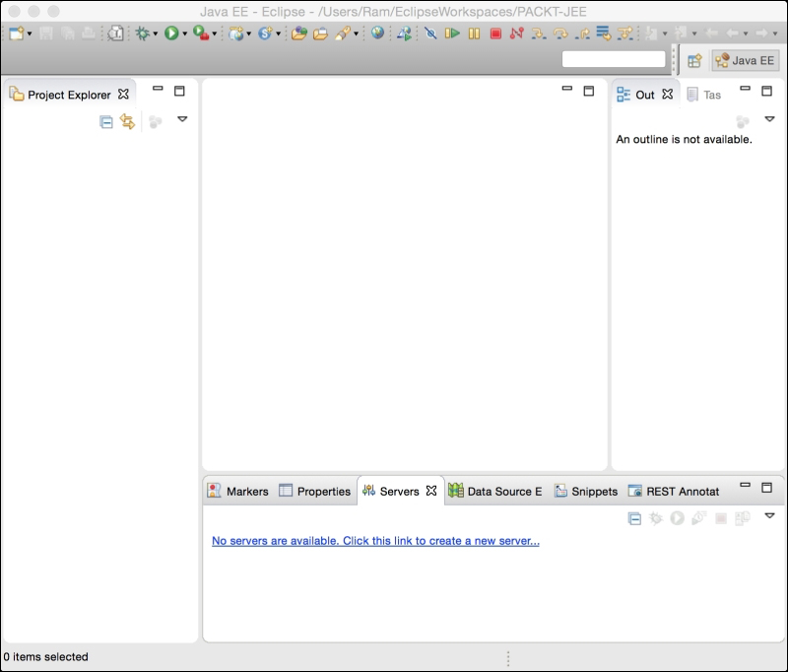Click 'An outline is not available.' text
This screenshot has width=788, height=672.
coord(684,139)
